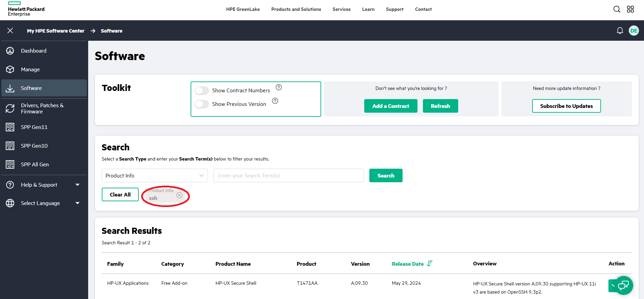Open the site search magnifier icon
This screenshot has height=299, width=644.
pyautogui.click(x=617, y=9)
